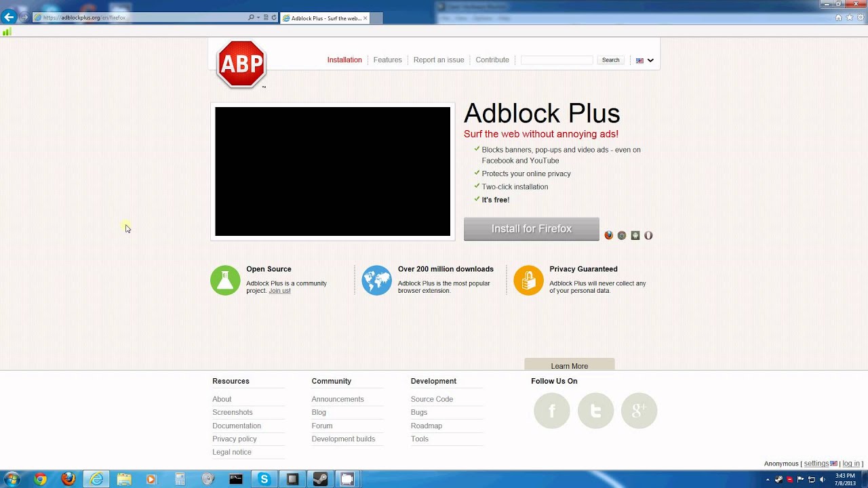Open a new blank tab button
This screenshot has width=868, height=488.
click(376, 18)
